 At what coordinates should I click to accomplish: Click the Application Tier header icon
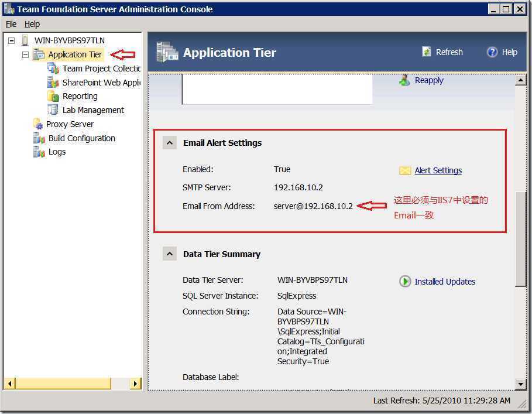click(x=167, y=52)
